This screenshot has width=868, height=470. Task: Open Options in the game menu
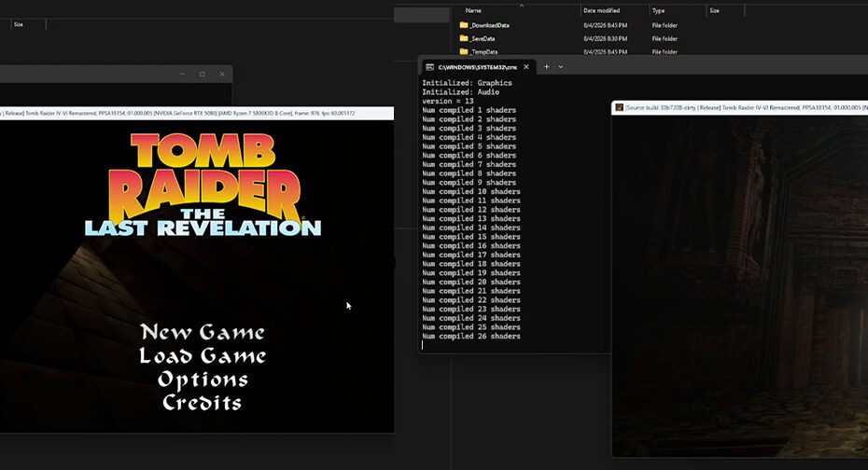(203, 380)
